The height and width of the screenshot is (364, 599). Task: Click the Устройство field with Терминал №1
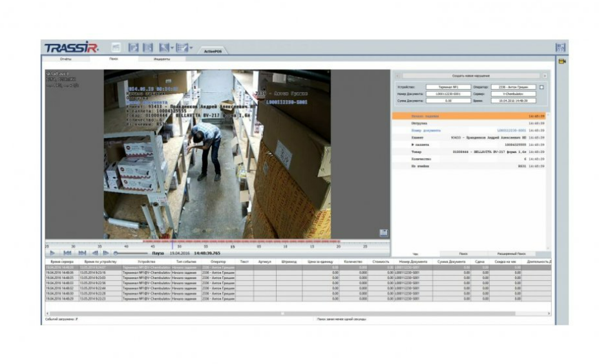click(x=448, y=87)
